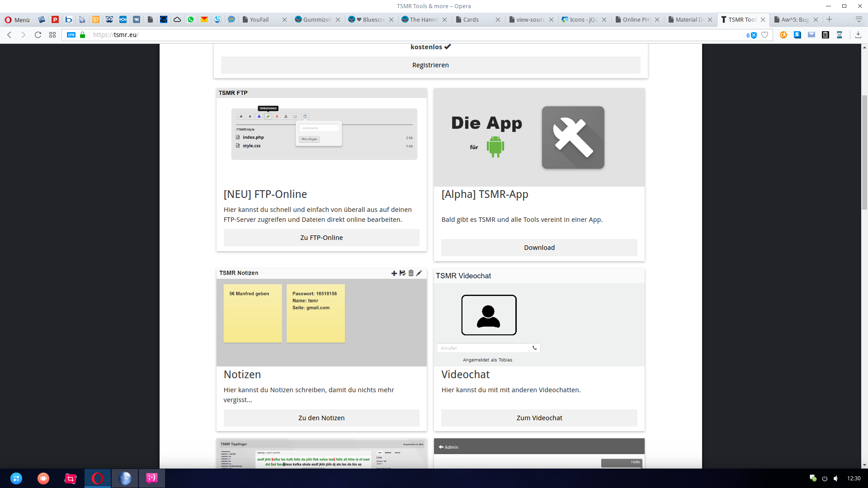The image size is (868, 488).
Task: Click the '5€ Manfred geben' sticky note
Action: (252, 313)
